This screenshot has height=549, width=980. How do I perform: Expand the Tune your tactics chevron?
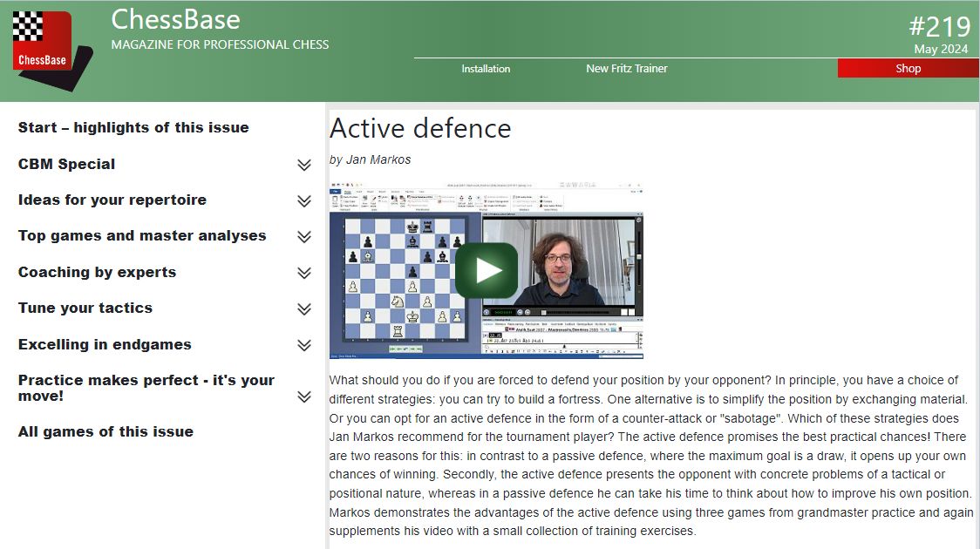(x=303, y=308)
